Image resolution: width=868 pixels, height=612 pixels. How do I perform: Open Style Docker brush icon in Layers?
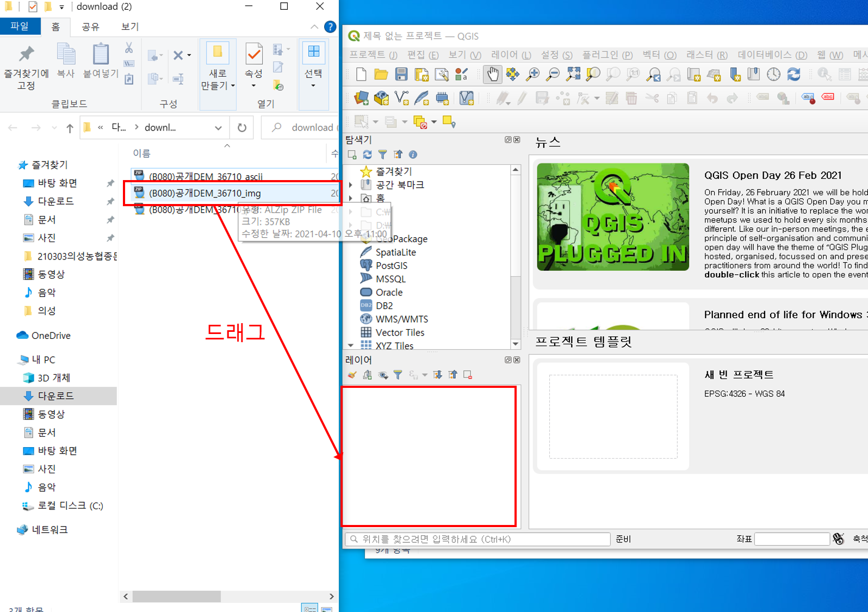(352, 375)
